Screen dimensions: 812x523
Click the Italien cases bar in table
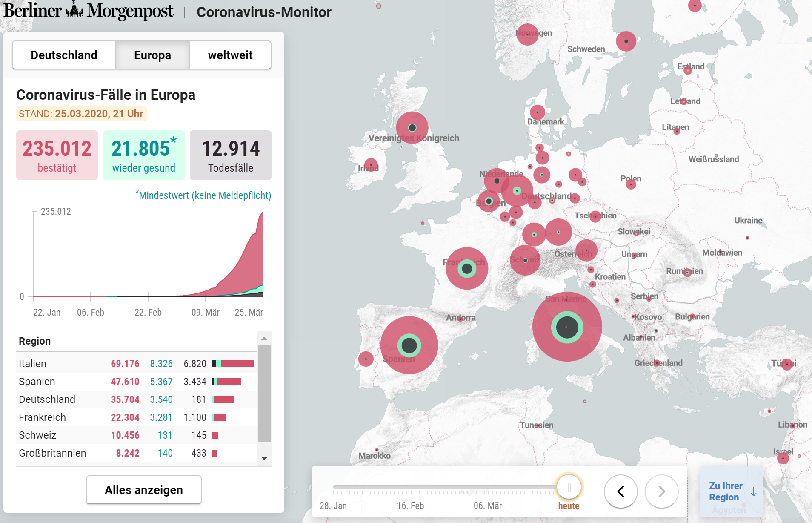(233, 364)
